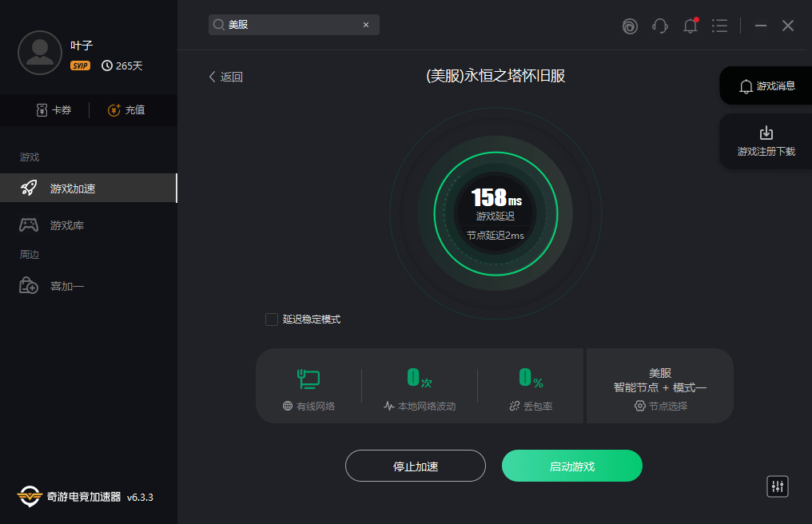Go back with 返回
Screen dimensions: 812x524
pyautogui.click(x=226, y=77)
